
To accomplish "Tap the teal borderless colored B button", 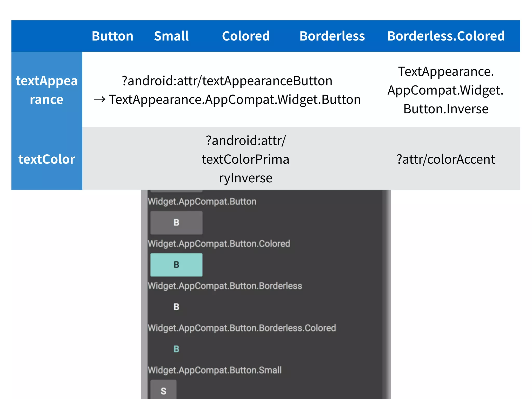I will (176, 349).
